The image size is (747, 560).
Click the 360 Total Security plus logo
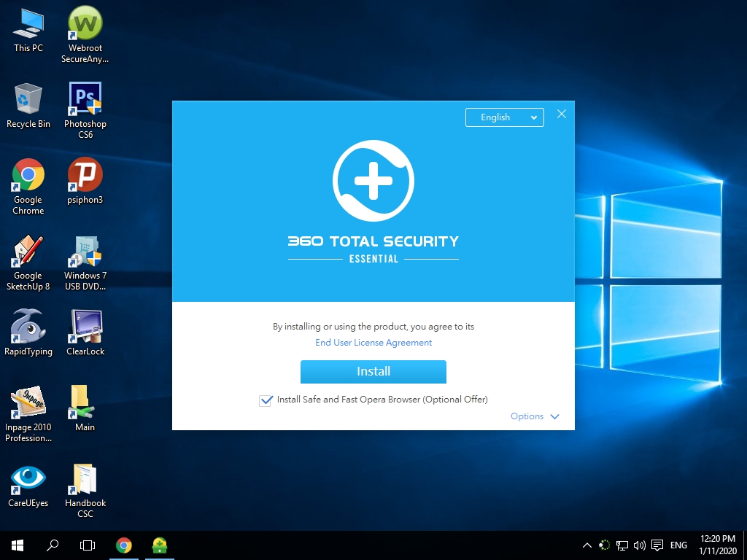click(373, 181)
